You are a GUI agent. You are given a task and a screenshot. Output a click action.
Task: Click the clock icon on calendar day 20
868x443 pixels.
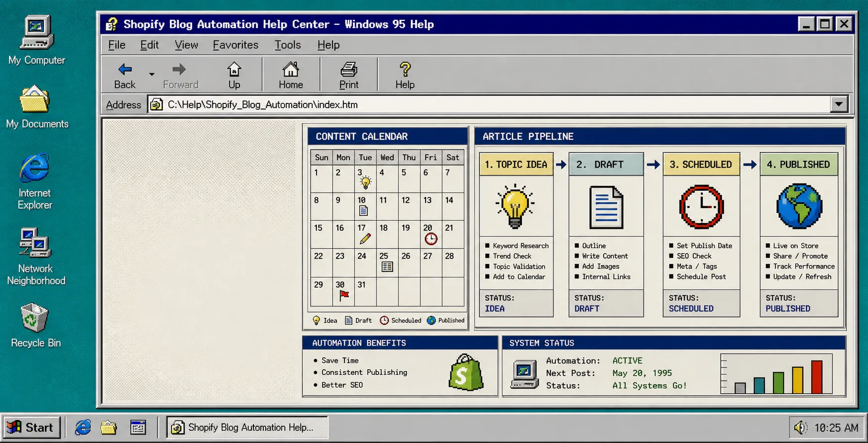pos(431,239)
